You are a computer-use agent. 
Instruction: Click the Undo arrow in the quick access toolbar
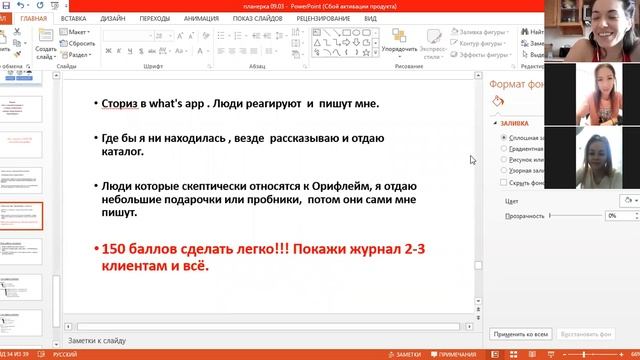(x=20, y=6)
